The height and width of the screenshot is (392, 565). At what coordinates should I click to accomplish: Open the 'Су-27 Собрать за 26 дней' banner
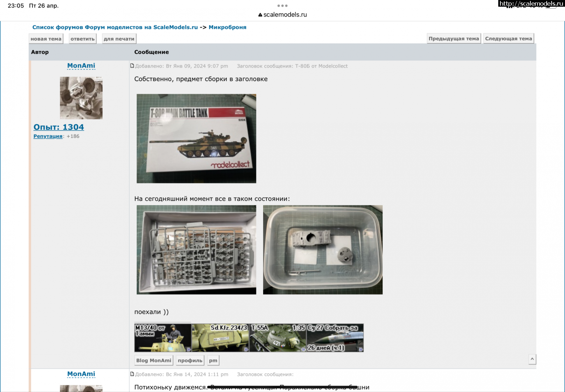[335, 338]
